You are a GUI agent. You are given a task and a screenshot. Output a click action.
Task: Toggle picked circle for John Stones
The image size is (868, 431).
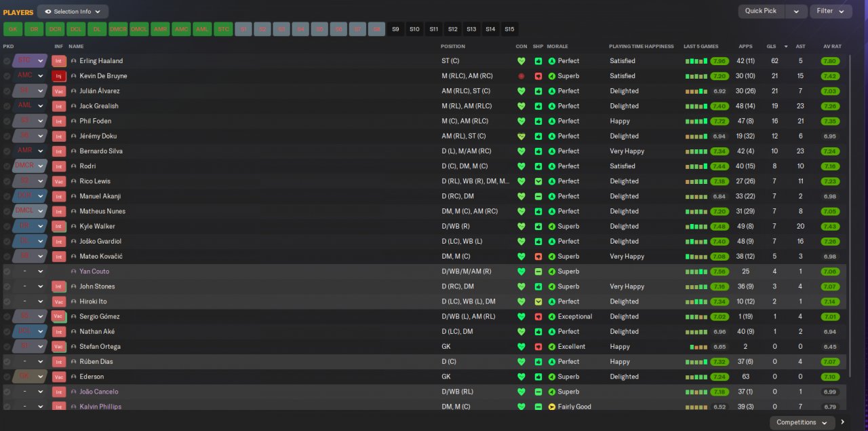point(7,286)
